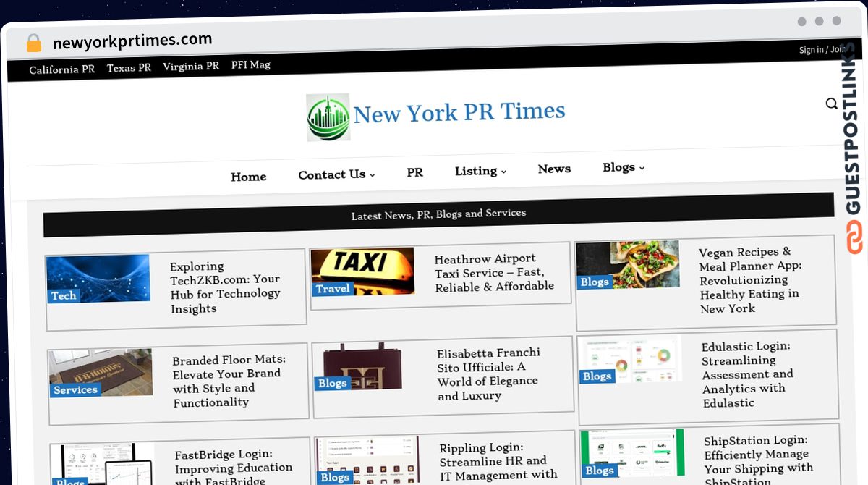The width and height of the screenshot is (868, 485).
Task: Click the newyorkprtimes.com address bar
Action: tap(132, 41)
